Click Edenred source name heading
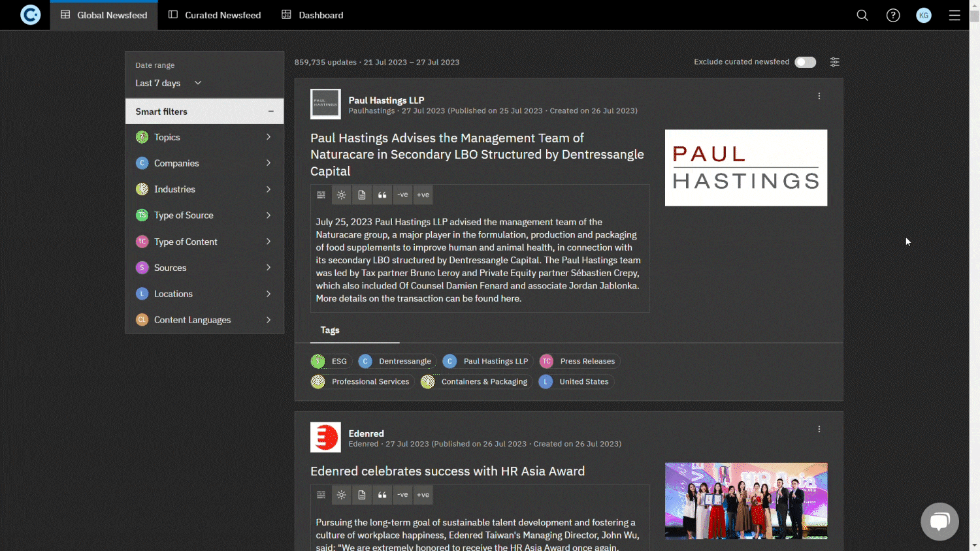The height and width of the screenshot is (551, 980). pyautogui.click(x=366, y=433)
